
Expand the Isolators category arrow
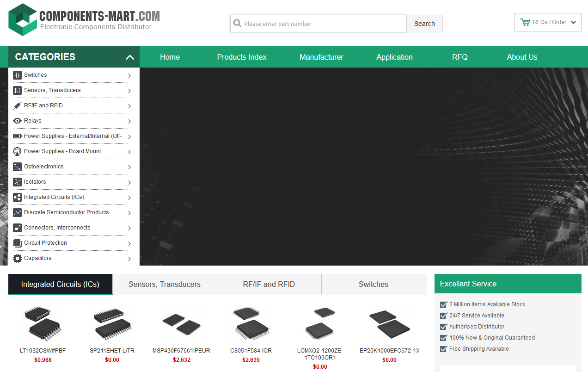pyautogui.click(x=129, y=182)
